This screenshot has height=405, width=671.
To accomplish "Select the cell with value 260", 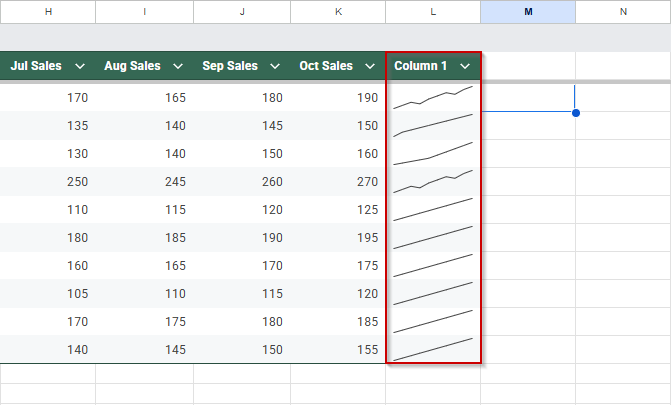I will coord(242,182).
